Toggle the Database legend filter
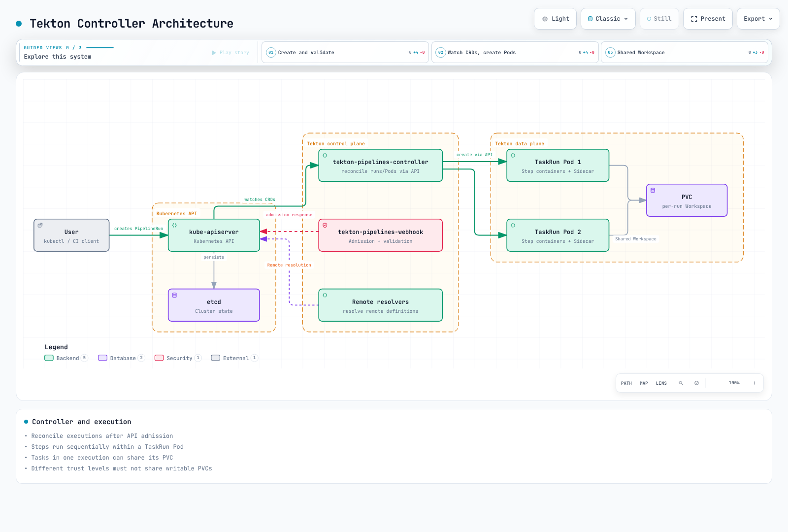The width and height of the screenshot is (788, 532). (122, 358)
